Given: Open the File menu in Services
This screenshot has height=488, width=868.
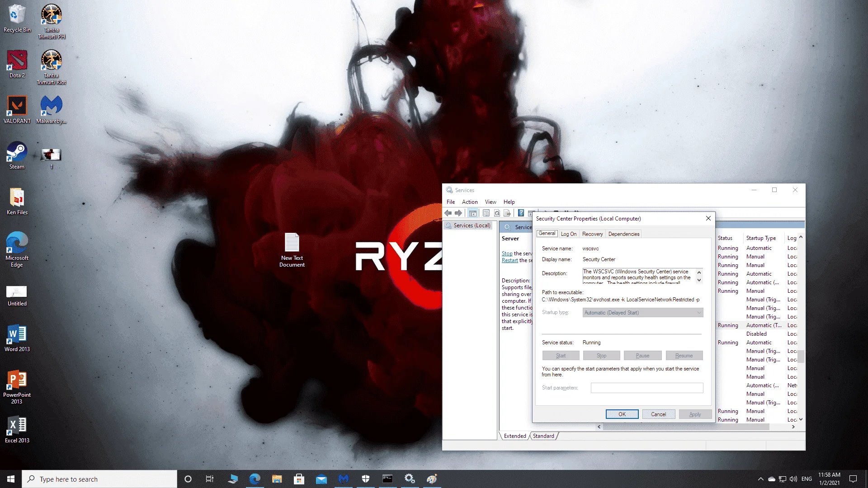Looking at the screenshot, I should pyautogui.click(x=451, y=202).
